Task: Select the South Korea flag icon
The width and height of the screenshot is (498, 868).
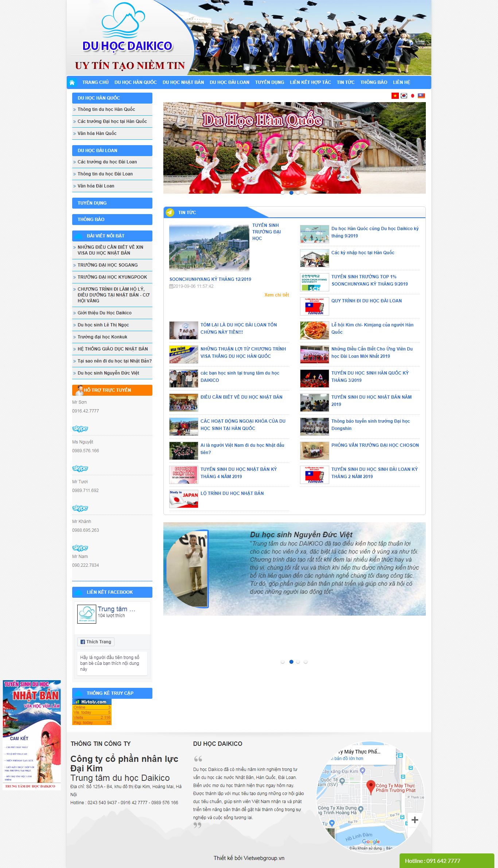Action: pyautogui.click(x=404, y=96)
